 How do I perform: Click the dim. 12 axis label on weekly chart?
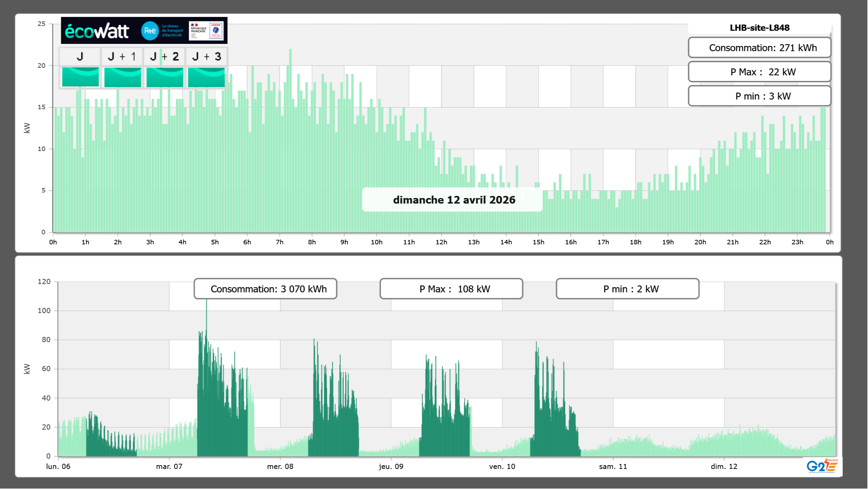point(724,467)
